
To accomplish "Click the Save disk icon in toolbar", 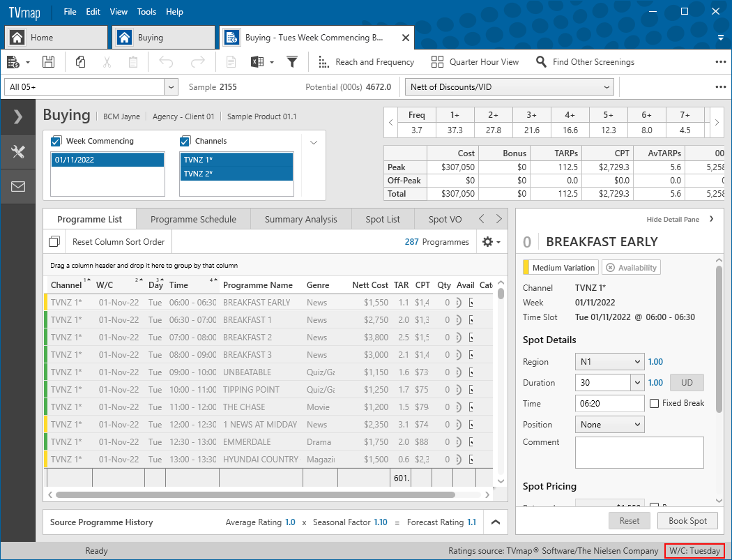I will point(49,61).
